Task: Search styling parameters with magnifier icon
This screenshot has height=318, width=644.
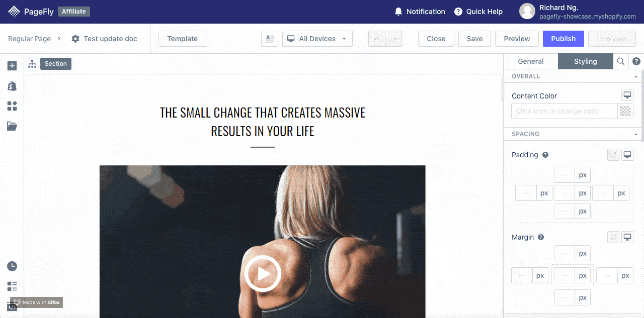Action: 621,61
